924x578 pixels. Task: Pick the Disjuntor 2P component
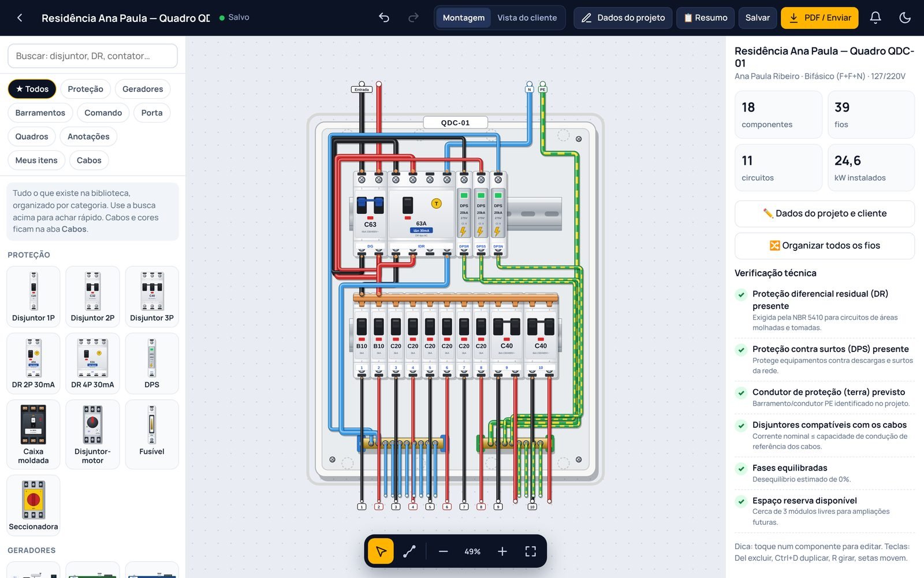coord(92,297)
